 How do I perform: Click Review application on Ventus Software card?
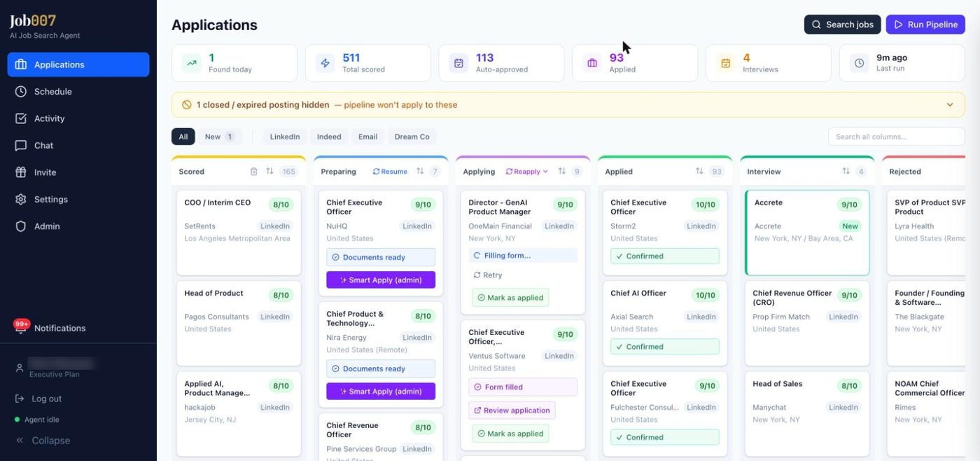click(512, 411)
